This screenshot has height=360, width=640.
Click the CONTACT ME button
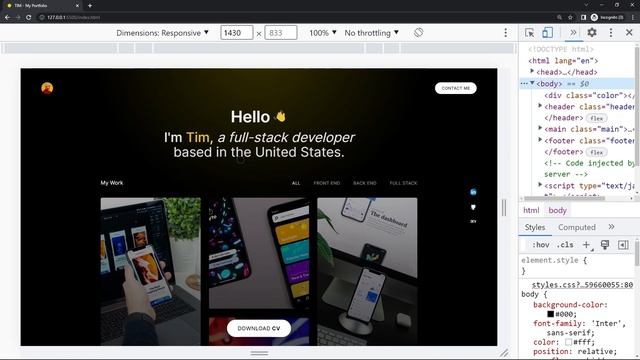[456, 88]
